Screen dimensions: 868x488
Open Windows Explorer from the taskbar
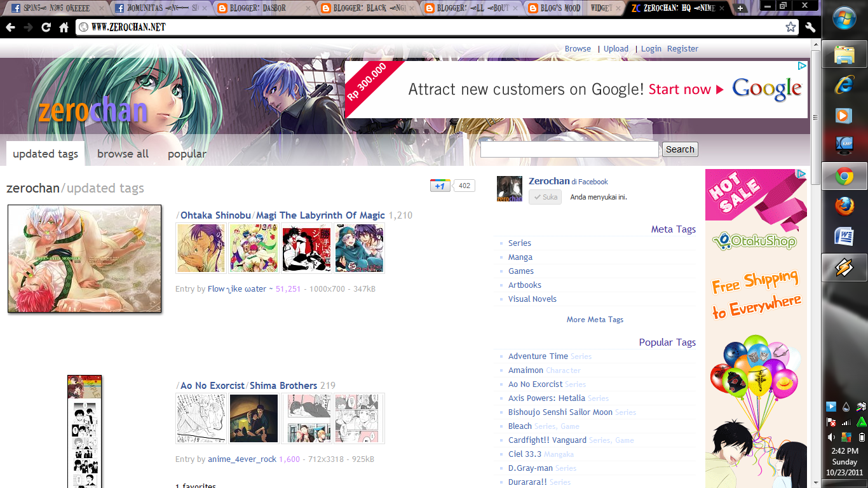coord(844,55)
